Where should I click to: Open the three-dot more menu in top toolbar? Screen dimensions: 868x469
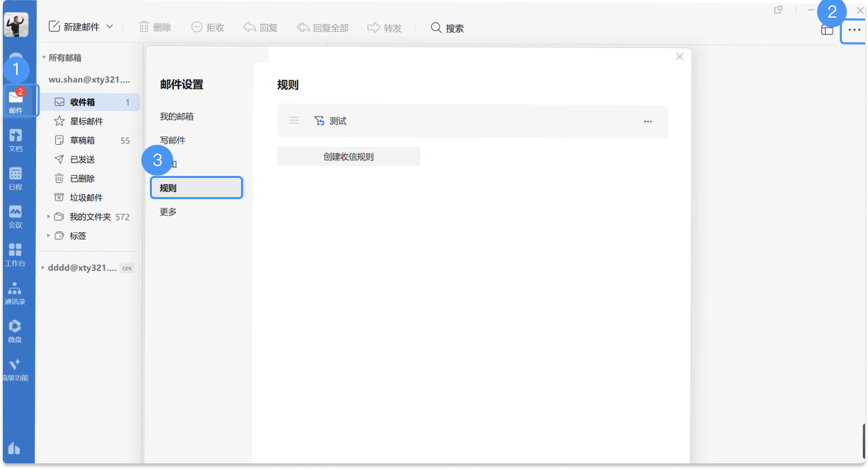pyautogui.click(x=854, y=30)
